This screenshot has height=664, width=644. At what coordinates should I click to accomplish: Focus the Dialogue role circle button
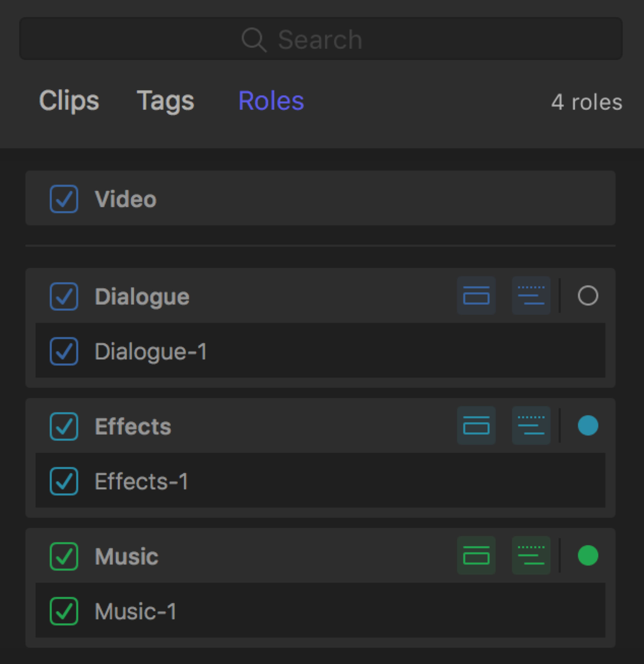click(x=588, y=295)
